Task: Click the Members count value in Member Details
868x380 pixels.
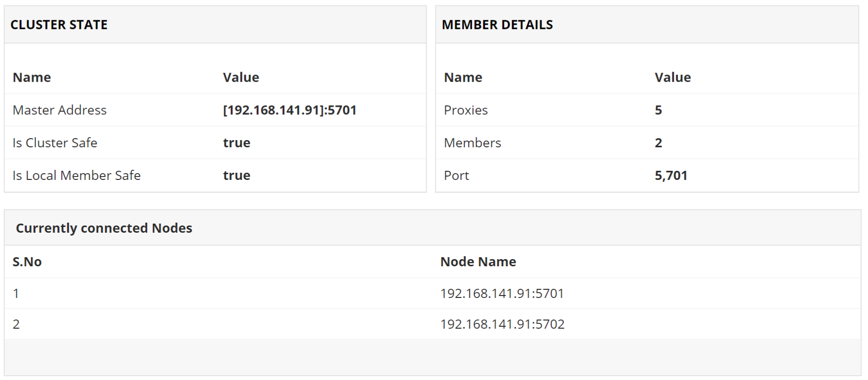Action: click(658, 143)
